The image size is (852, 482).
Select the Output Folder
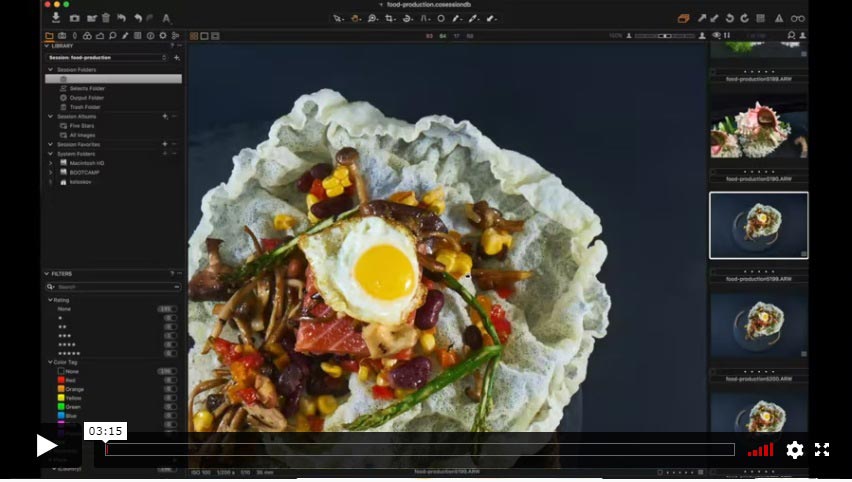coord(86,98)
